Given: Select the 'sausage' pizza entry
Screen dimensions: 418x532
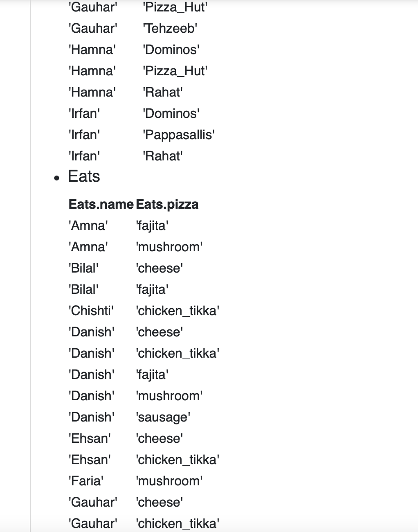Looking at the screenshot, I should tap(163, 417).
